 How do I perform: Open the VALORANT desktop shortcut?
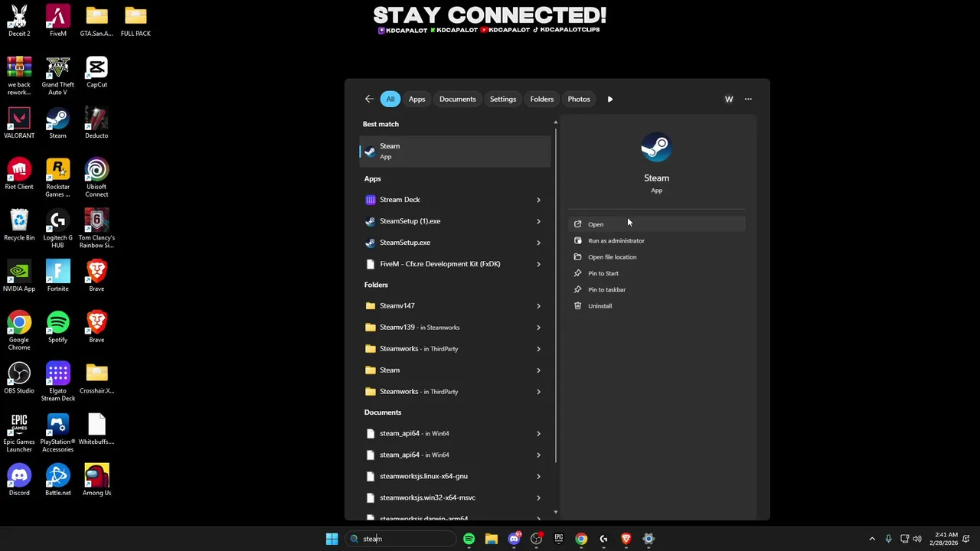[19, 124]
